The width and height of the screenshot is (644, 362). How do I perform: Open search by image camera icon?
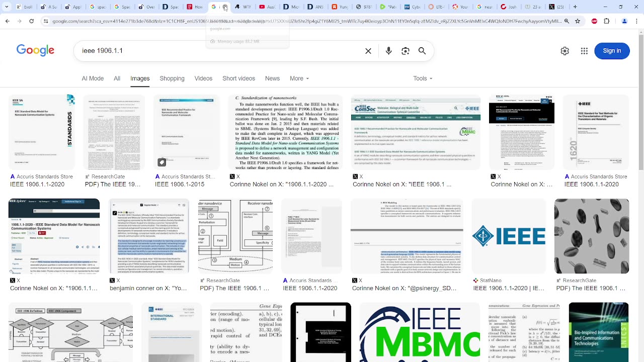pyautogui.click(x=406, y=51)
